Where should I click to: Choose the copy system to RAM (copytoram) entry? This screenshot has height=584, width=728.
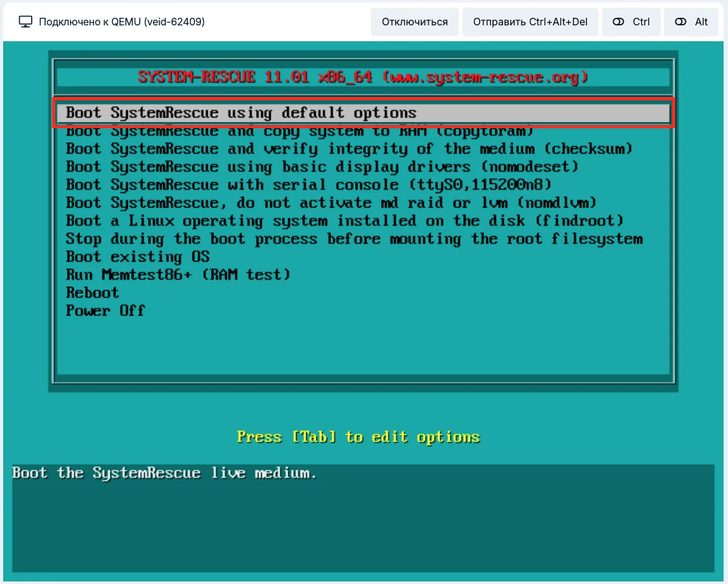tap(300, 131)
